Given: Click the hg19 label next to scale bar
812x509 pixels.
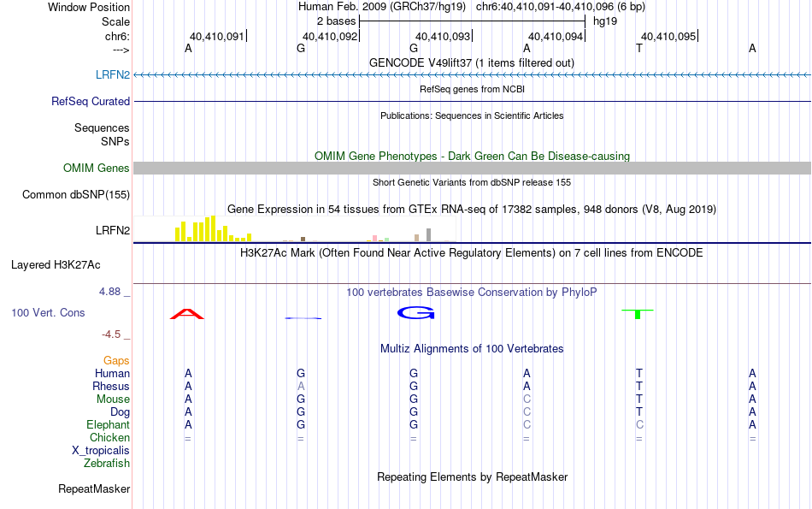Looking at the screenshot, I should [x=605, y=21].
